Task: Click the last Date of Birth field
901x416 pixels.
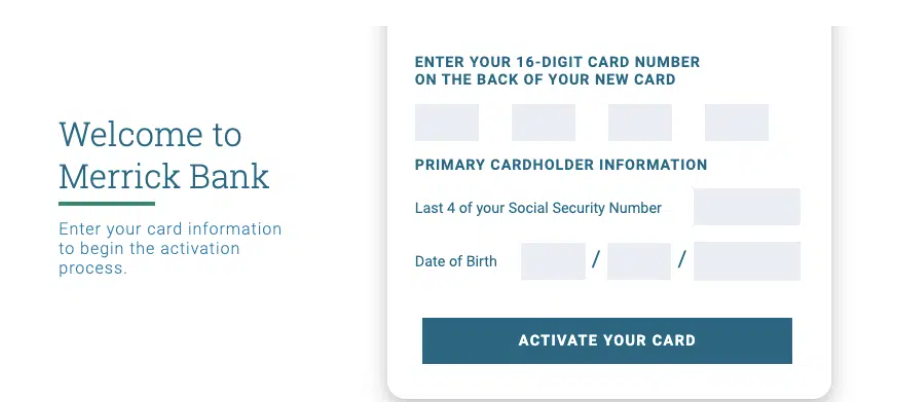Action: tap(747, 261)
